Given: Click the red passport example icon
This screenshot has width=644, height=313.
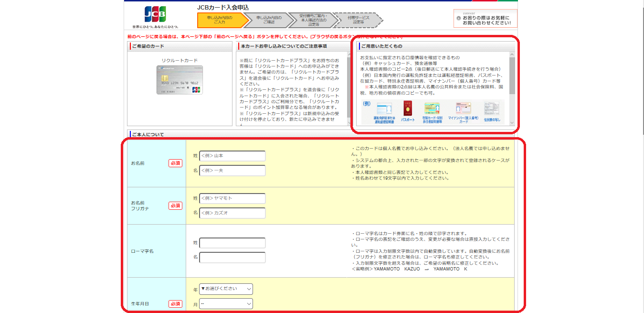Looking at the screenshot, I should 408,108.
